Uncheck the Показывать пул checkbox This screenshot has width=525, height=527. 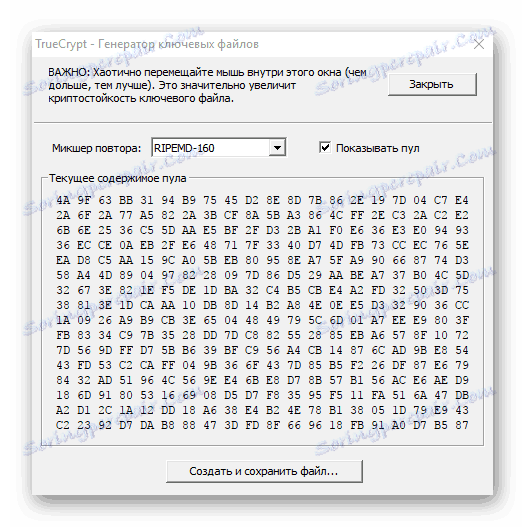325,148
